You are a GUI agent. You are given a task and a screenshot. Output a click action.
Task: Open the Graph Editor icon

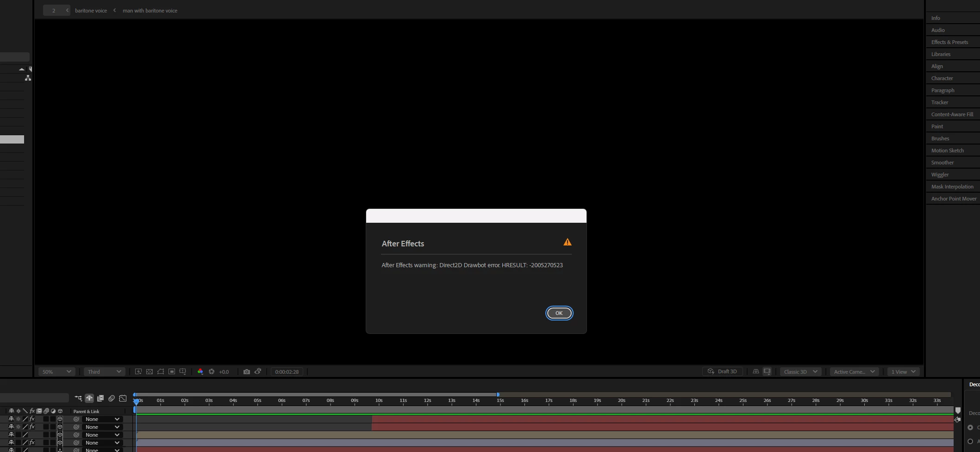point(123,398)
